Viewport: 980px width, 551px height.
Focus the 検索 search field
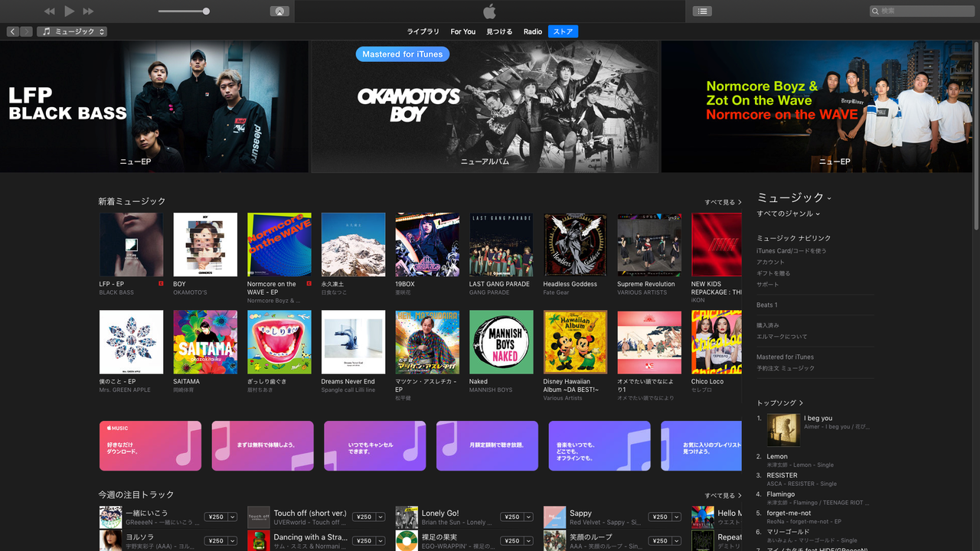tap(922, 11)
